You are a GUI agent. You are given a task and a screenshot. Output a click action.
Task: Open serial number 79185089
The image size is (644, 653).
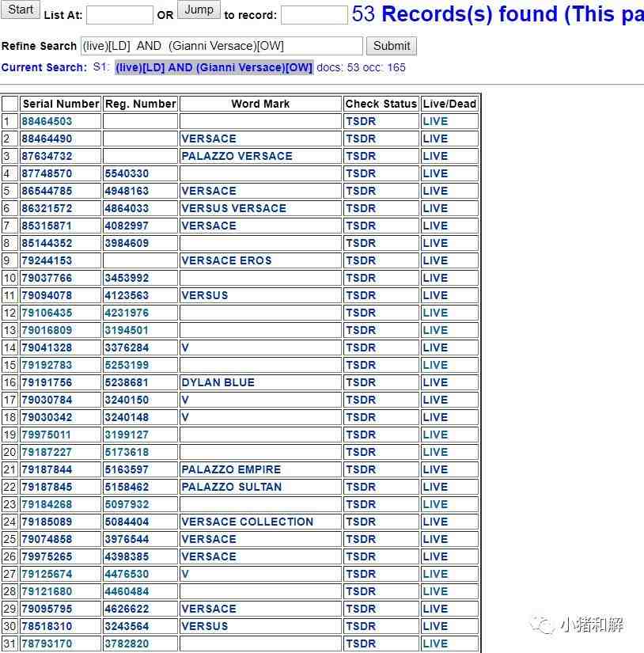[x=47, y=522]
